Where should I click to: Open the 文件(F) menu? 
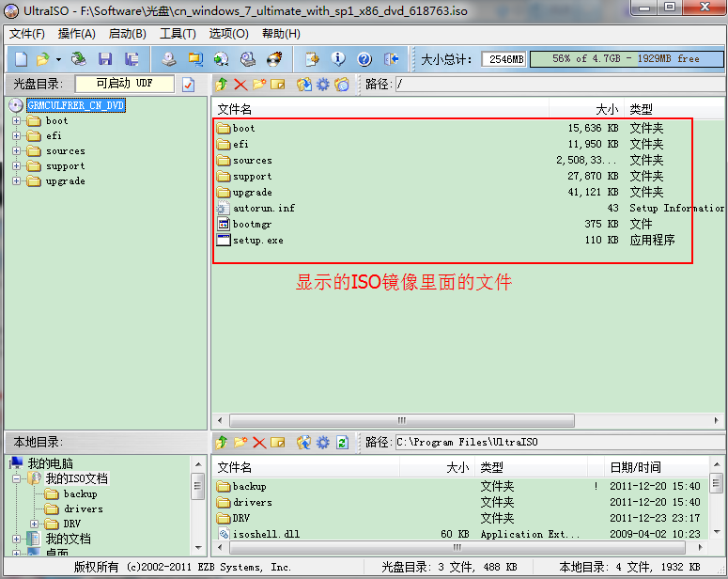(x=27, y=34)
